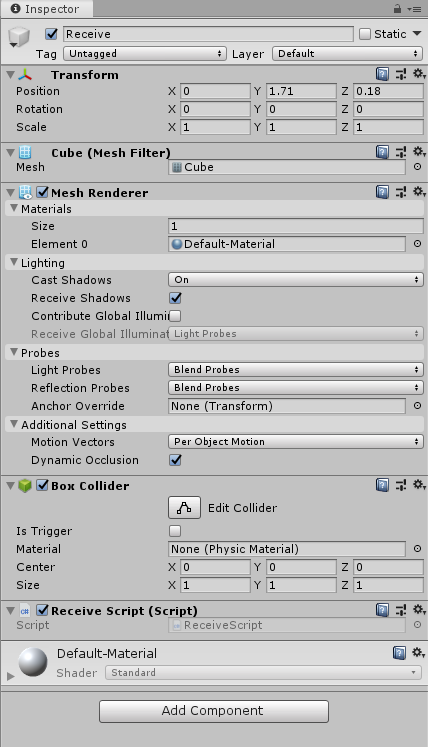This screenshot has width=428, height=747.
Task: Open Default-Material help reference icon
Action: point(399,653)
